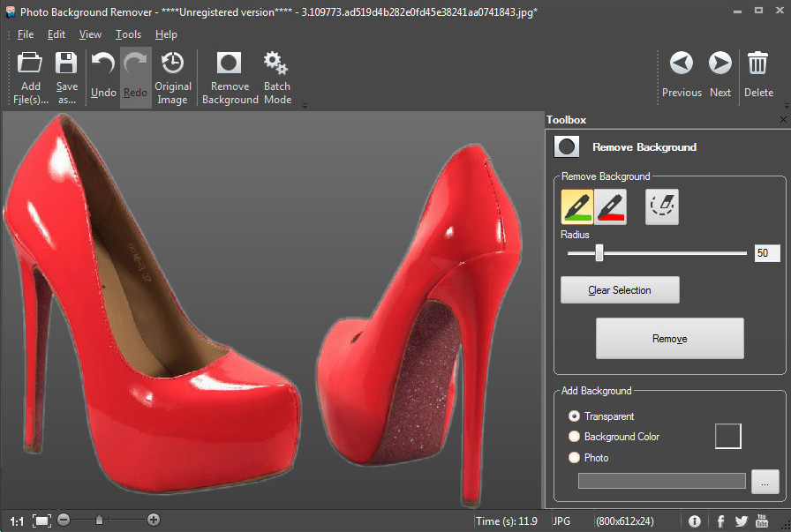
Task: Select the red background marker tool
Action: point(610,206)
